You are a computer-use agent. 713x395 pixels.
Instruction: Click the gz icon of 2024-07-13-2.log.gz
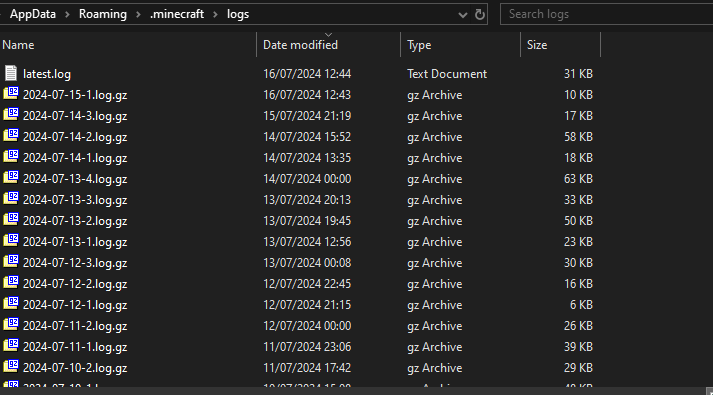click(11, 219)
